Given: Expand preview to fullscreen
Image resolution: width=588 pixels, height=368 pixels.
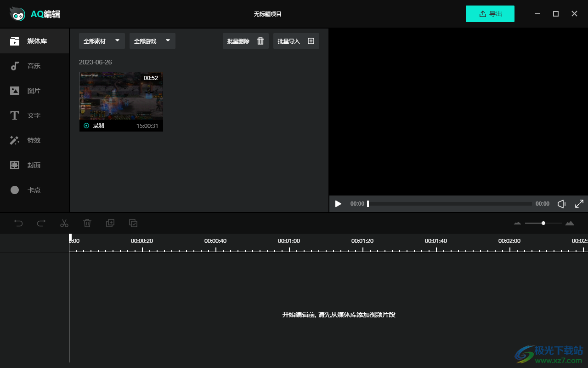Looking at the screenshot, I should click(x=579, y=204).
